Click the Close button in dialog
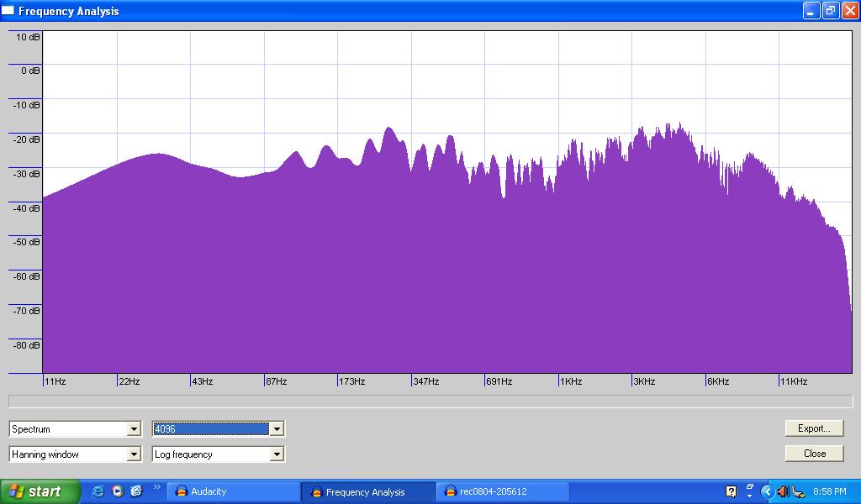The width and height of the screenshot is (861, 504). click(814, 454)
